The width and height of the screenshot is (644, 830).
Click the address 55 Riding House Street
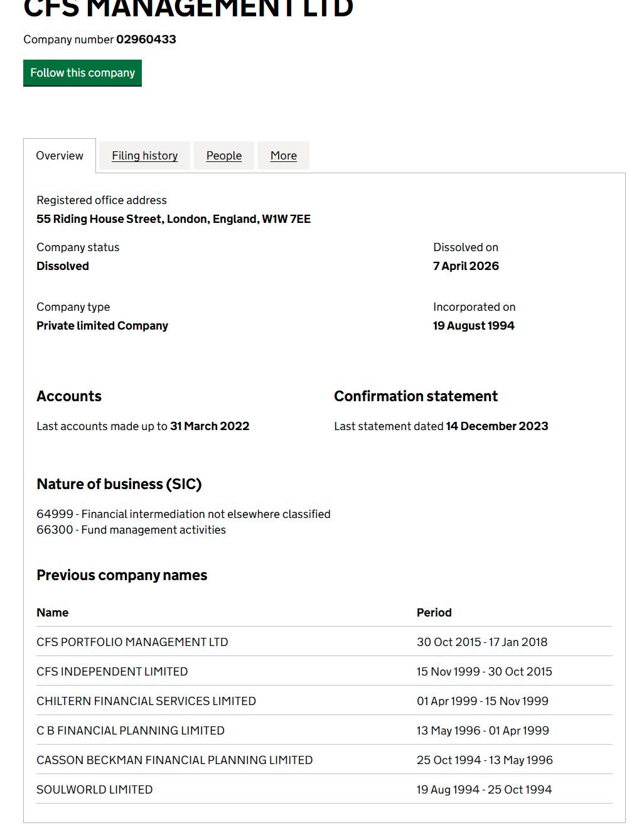point(173,219)
